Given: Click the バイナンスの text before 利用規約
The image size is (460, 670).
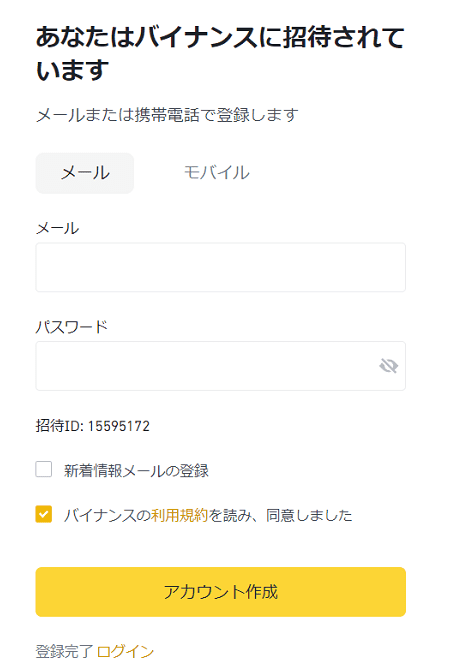Looking at the screenshot, I should [107, 515].
